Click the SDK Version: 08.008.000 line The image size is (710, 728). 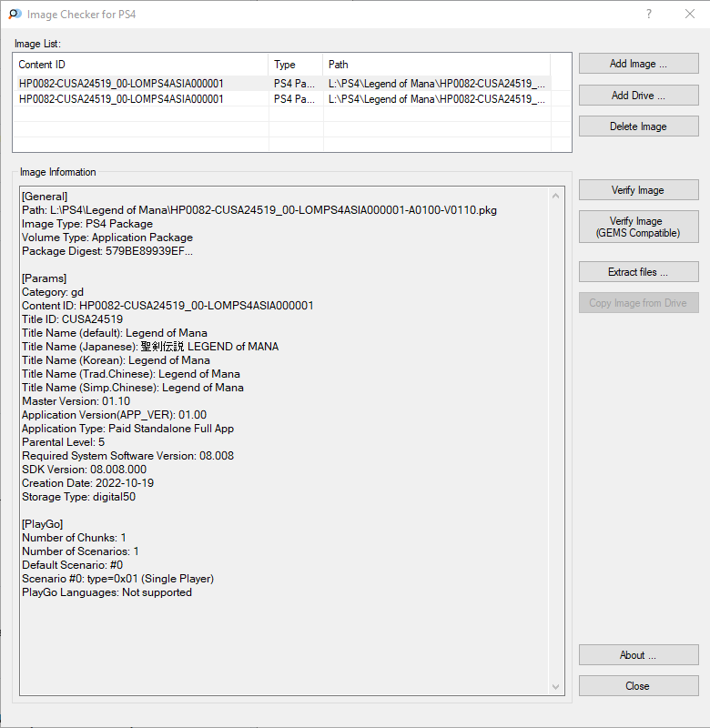pyautogui.click(x=84, y=470)
